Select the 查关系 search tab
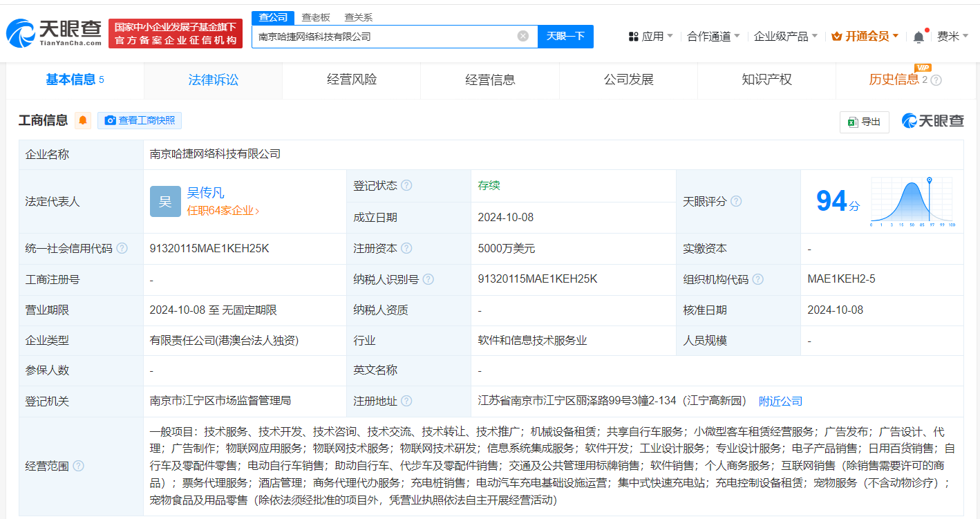The image size is (980, 519). click(x=359, y=17)
